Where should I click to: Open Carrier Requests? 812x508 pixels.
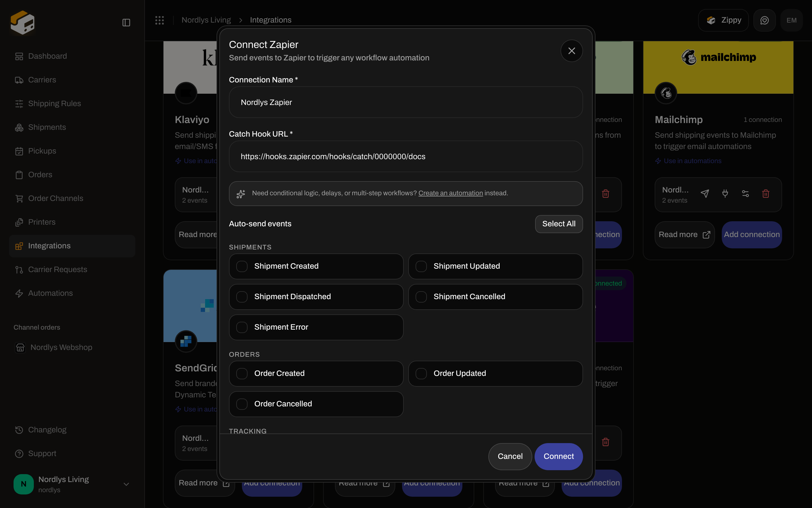(x=72, y=270)
